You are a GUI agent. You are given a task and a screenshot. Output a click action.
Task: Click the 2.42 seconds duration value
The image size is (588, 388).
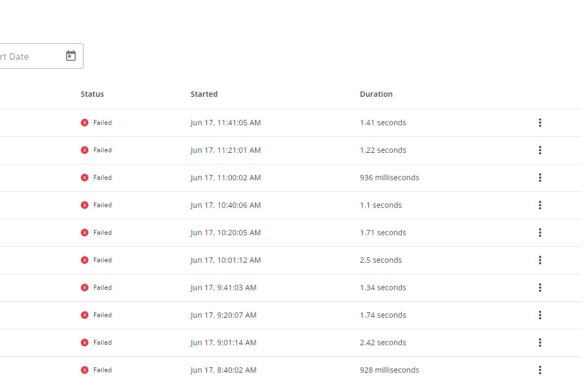pos(383,343)
